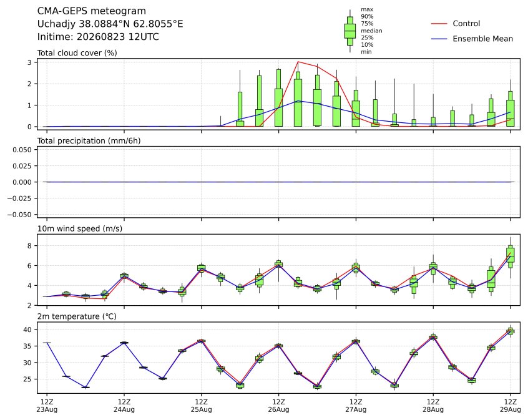Click the red control peak in cloud cover chart

pyautogui.click(x=298, y=62)
